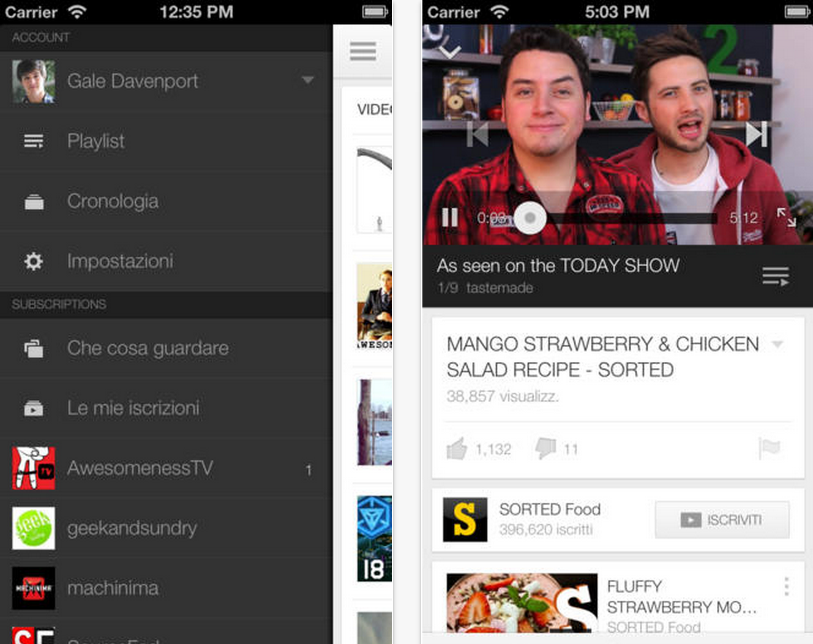Screen dimensions: 813x644
Task: Tap the SORTED Food channel logo
Action: [465, 520]
